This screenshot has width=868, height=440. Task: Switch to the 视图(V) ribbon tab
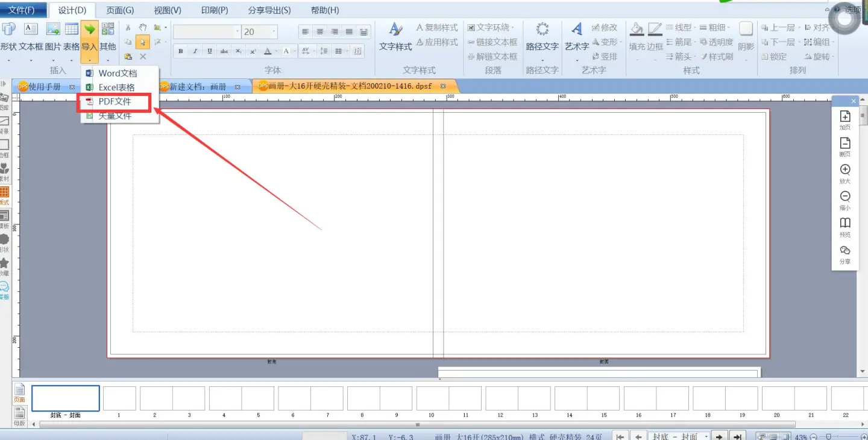pyautogui.click(x=168, y=10)
